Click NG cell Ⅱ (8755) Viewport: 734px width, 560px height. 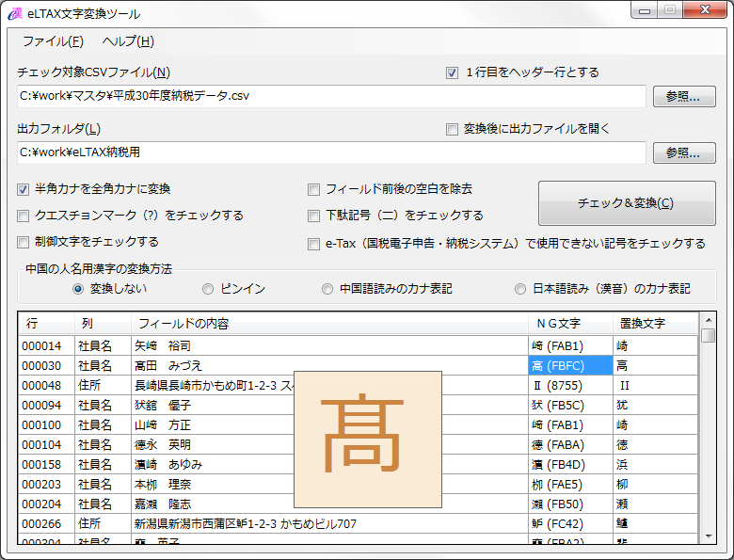click(x=570, y=385)
